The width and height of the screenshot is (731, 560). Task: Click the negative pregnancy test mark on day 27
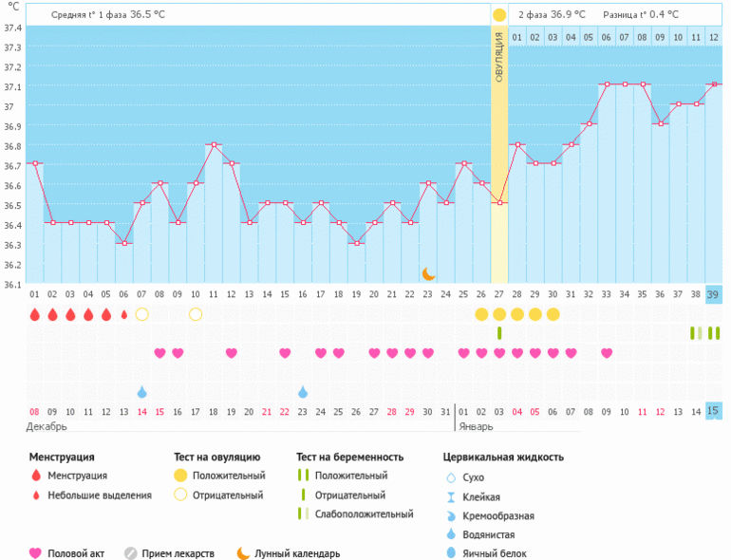(x=499, y=332)
